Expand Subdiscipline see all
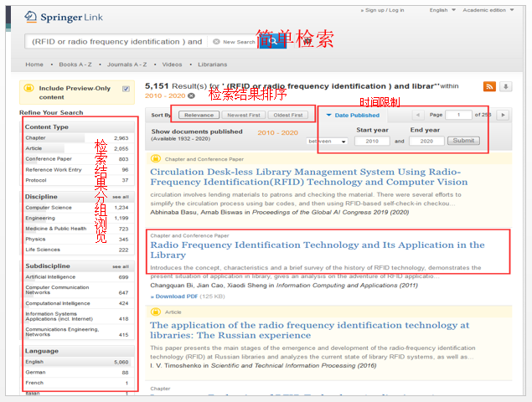 click(x=121, y=266)
